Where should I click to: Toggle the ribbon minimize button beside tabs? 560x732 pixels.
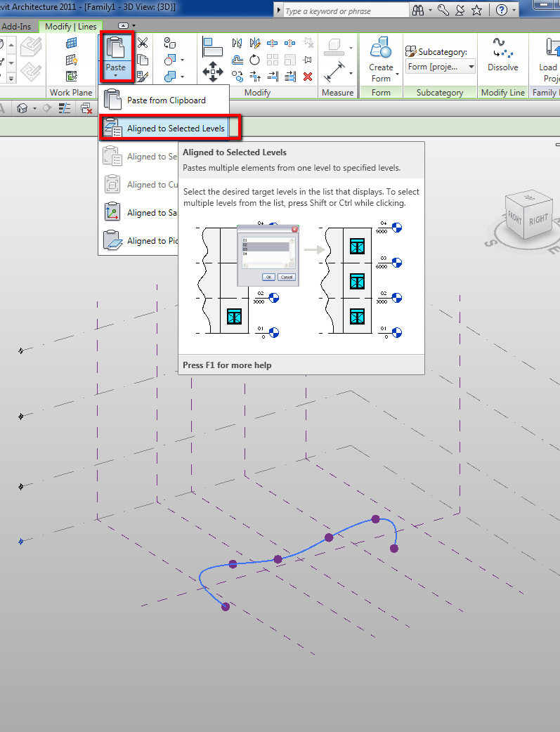tap(123, 26)
